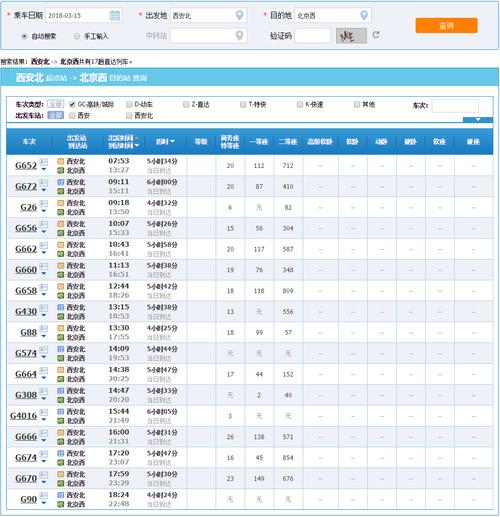Open the stop info icon beside G670
This screenshot has height=517, width=500.
(44, 475)
